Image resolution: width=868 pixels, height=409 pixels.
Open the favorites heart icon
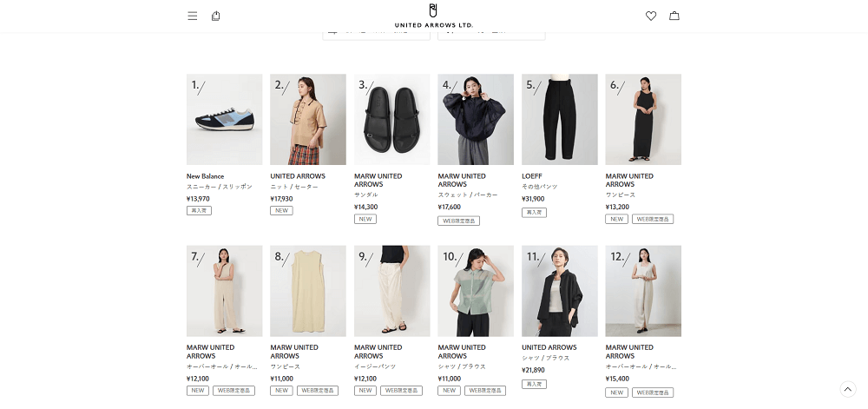651,16
